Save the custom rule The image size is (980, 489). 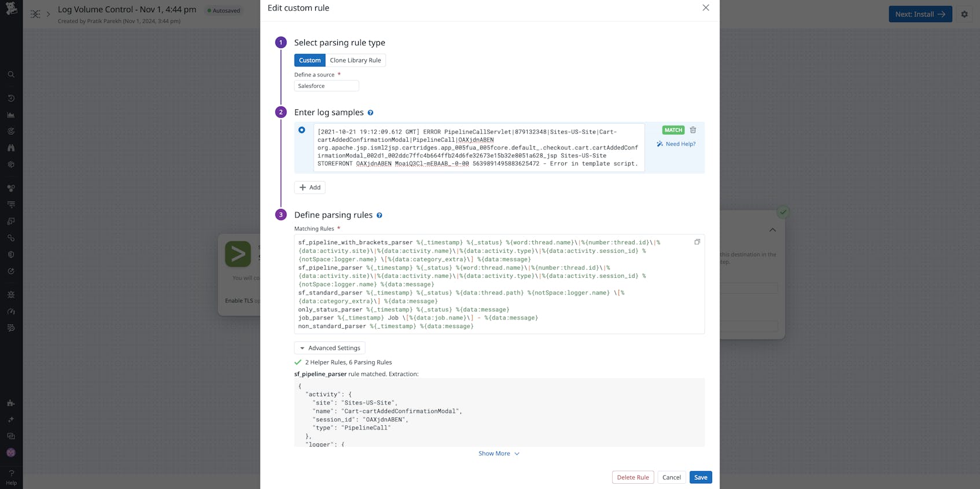[x=700, y=477]
